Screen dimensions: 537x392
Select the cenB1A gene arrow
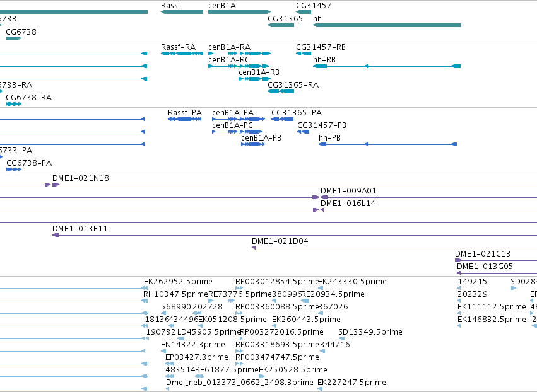[239, 12]
